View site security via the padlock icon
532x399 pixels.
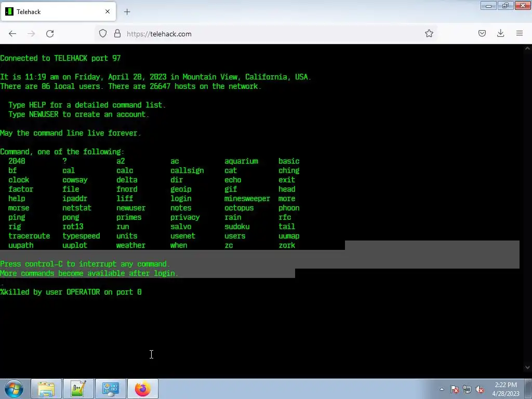pyautogui.click(x=117, y=34)
